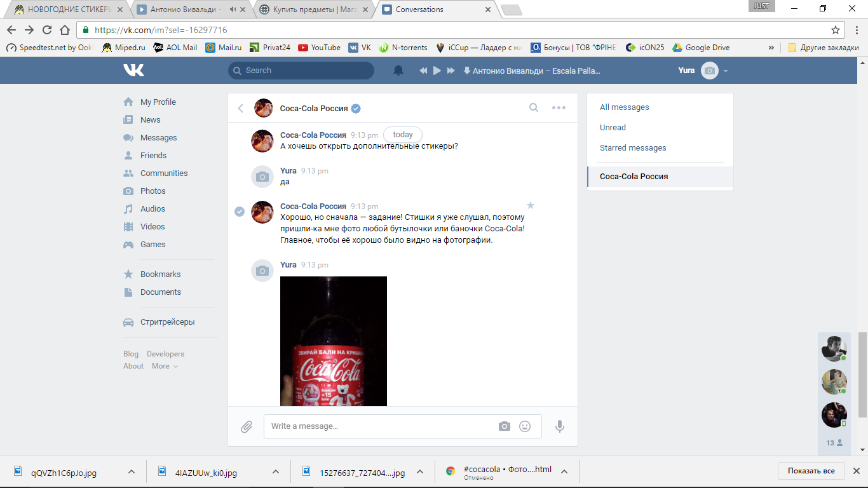Click the Videos film icon
868x488 pixels.
pos(128,226)
